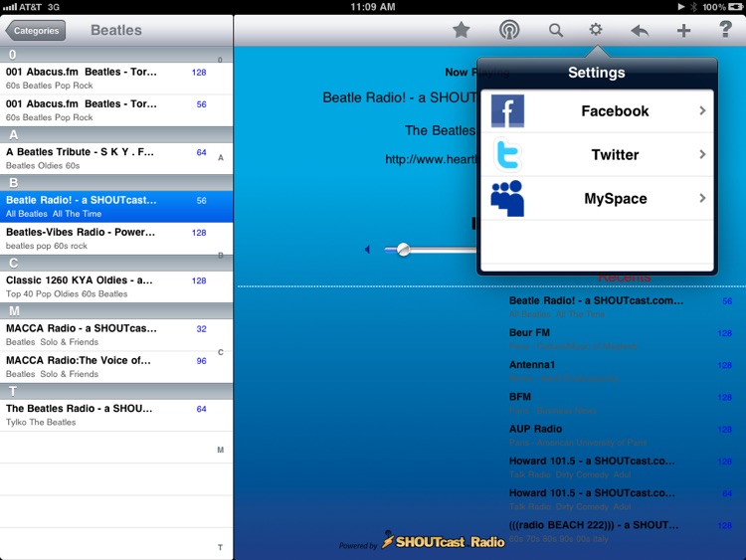This screenshot has width=746, height=560.
Task: Open recent Howard 101.5 at 64 bitrate
Action: point(621,499)
